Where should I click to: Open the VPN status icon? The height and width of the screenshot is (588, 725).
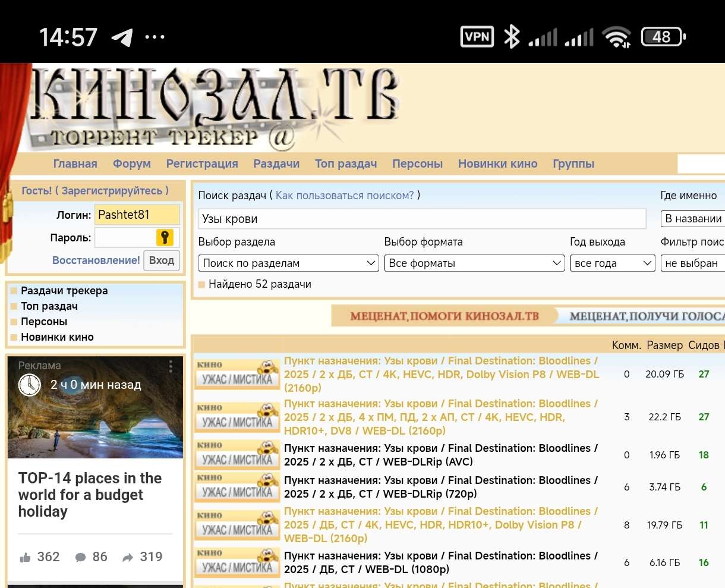[x=477, y=37]
